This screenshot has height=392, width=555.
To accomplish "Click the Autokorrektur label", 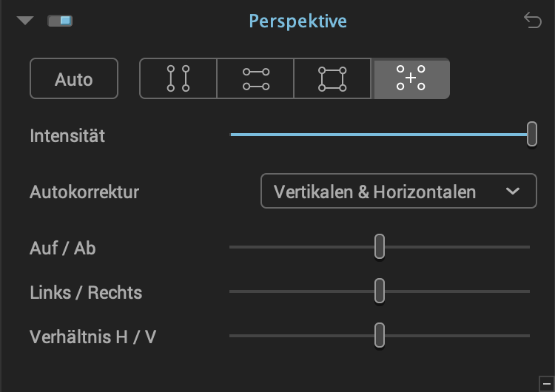I will tap(84, 192).
